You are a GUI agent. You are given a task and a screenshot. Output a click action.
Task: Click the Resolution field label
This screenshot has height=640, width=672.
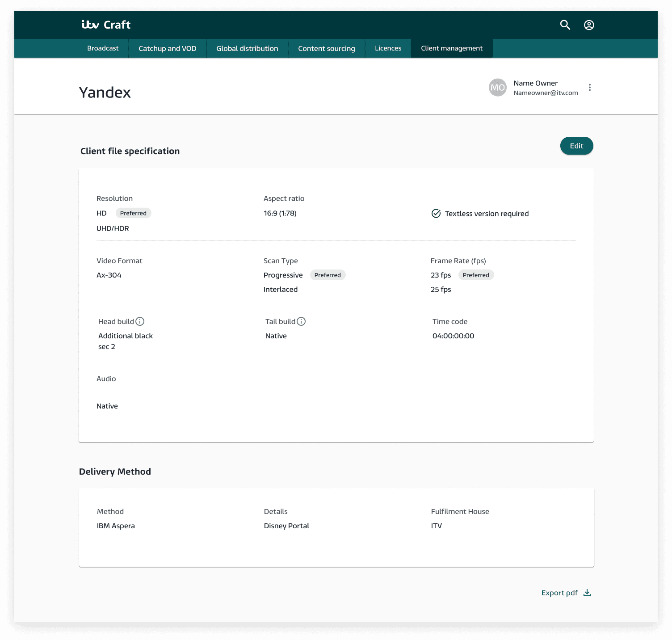pyautogui.click(x=114, y=198)
